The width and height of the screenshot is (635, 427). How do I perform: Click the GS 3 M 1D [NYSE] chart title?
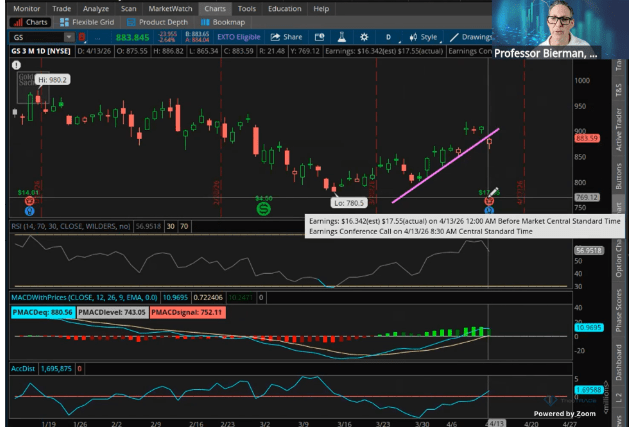[41, 51]
